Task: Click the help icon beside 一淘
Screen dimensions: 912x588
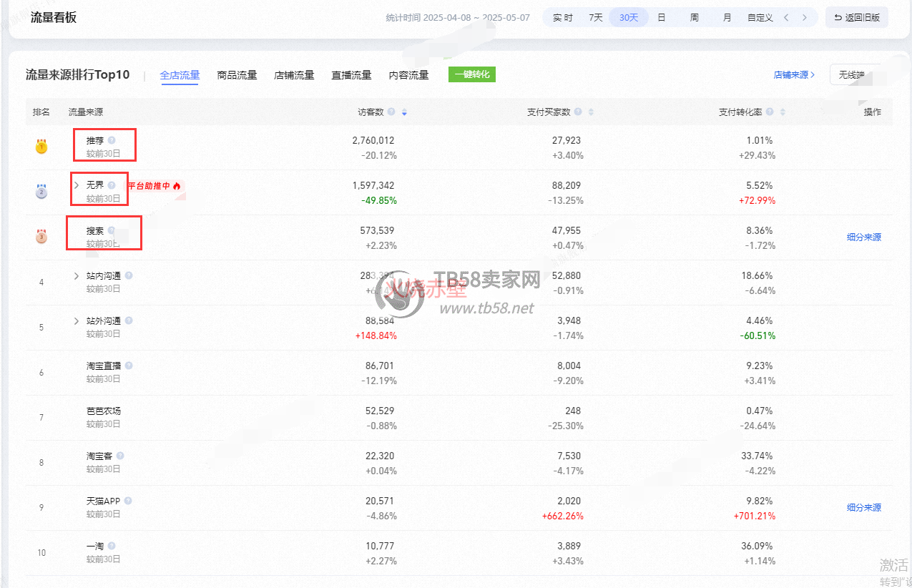Action: pos(112,546)
